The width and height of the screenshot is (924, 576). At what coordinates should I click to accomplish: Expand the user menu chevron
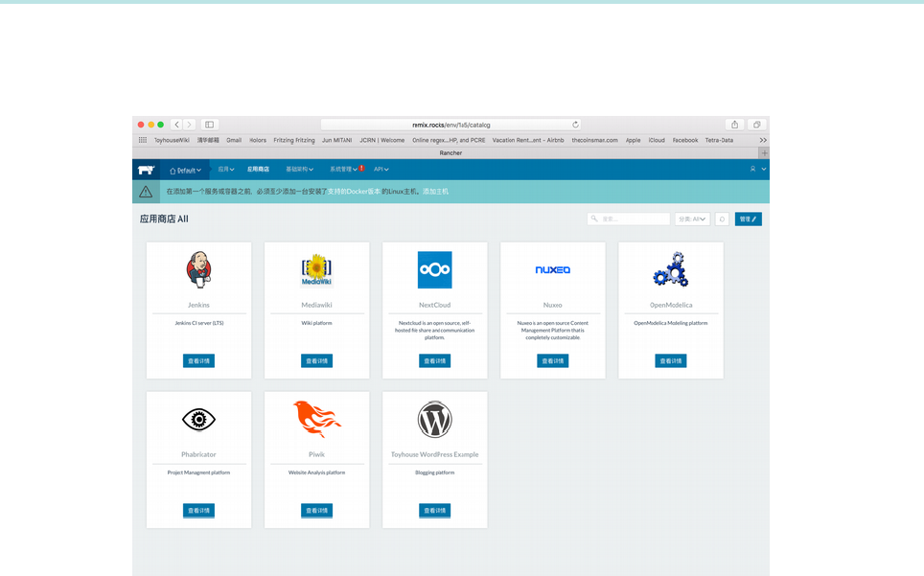coord(764,169)
